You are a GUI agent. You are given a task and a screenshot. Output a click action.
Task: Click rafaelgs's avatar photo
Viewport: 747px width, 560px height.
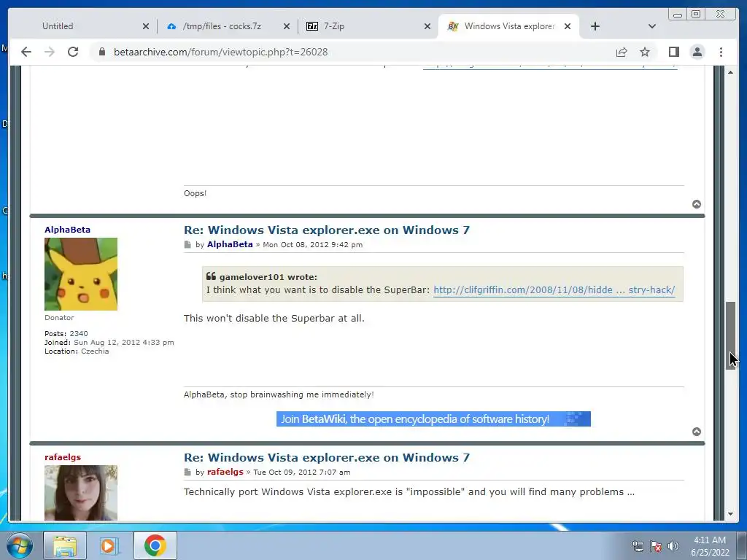point(81,493)
